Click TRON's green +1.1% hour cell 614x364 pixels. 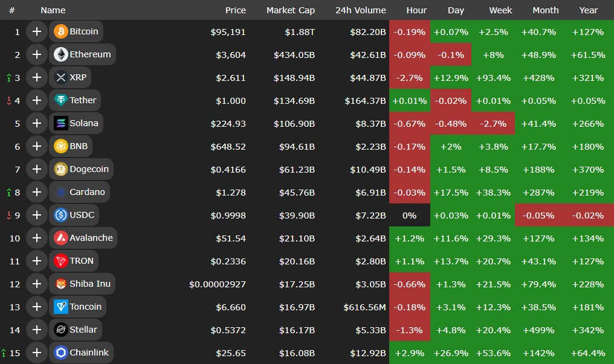[410, 261]
